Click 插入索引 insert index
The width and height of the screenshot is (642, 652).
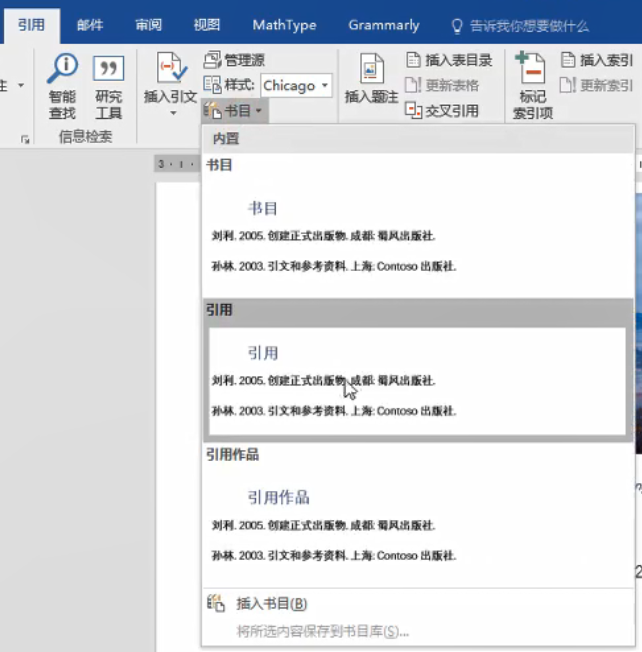pyautogui.click(x=597, y=60)
